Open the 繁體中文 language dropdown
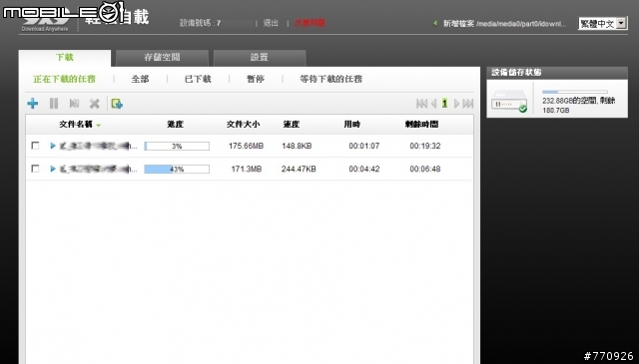This screenshot has width=639, height=364. point(602,24)
